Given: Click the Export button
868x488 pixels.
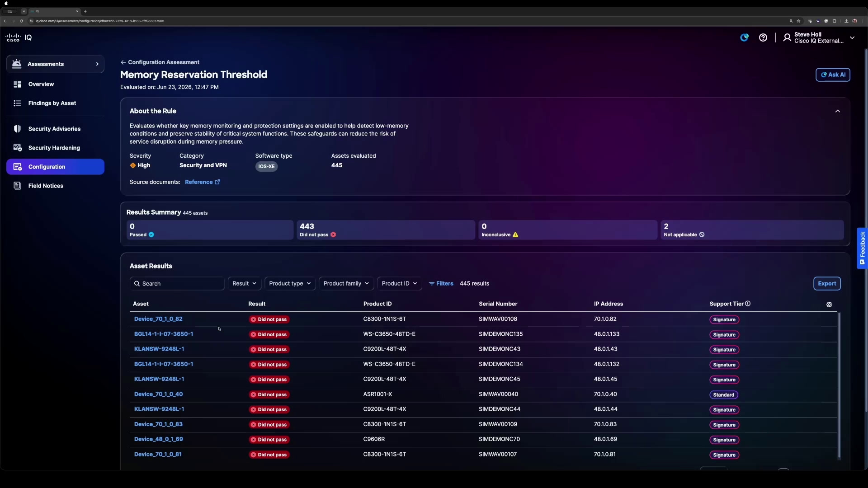Looking at the screenshot, I should pyautogui.click(x=827, y=284).
